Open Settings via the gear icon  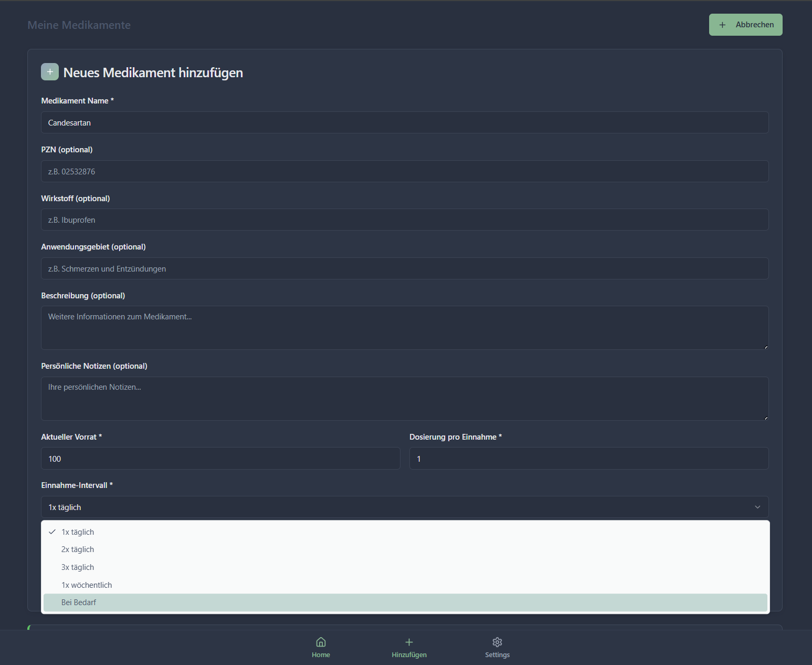click(497, 642)
